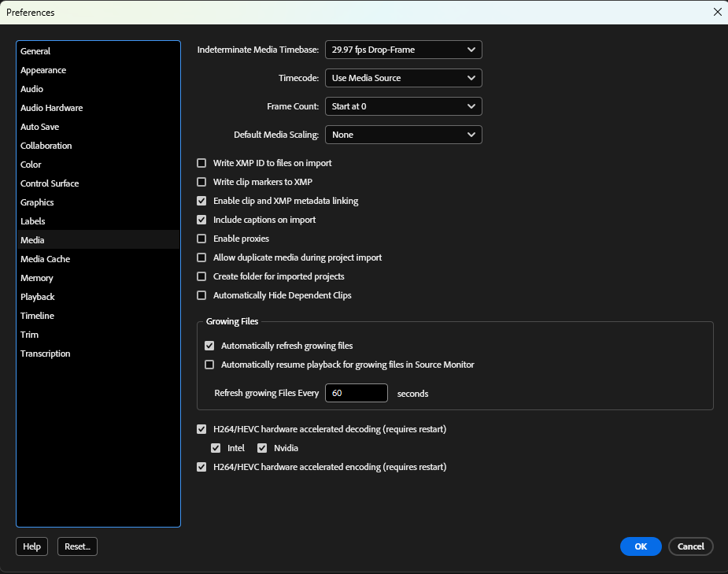Open the Frame Count dropdown

[x=403, y=106]
